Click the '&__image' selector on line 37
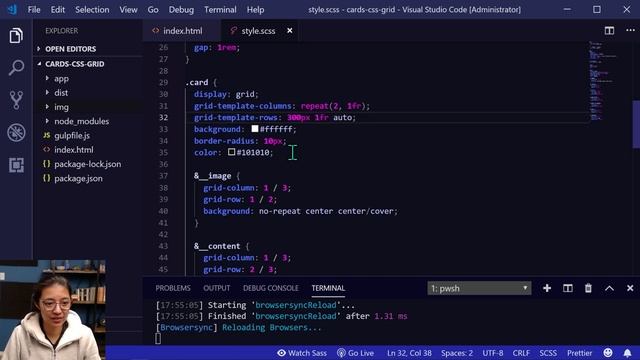This screenshot has width=640, height=360. tap(213, 176)
